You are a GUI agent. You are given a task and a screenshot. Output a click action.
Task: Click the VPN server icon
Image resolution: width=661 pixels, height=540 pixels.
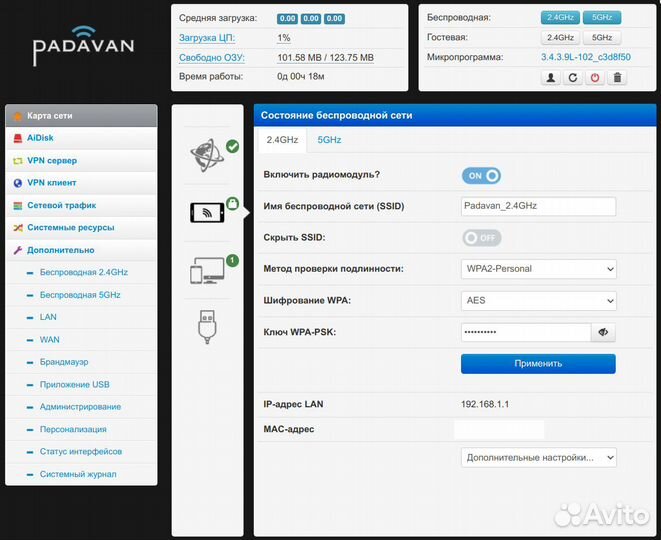pos(18,161)
